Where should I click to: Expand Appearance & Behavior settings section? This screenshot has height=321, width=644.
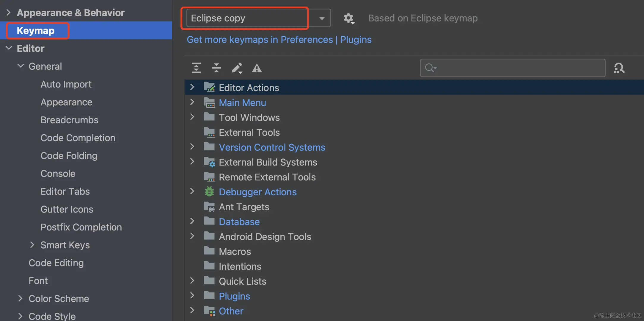point(8,13)
